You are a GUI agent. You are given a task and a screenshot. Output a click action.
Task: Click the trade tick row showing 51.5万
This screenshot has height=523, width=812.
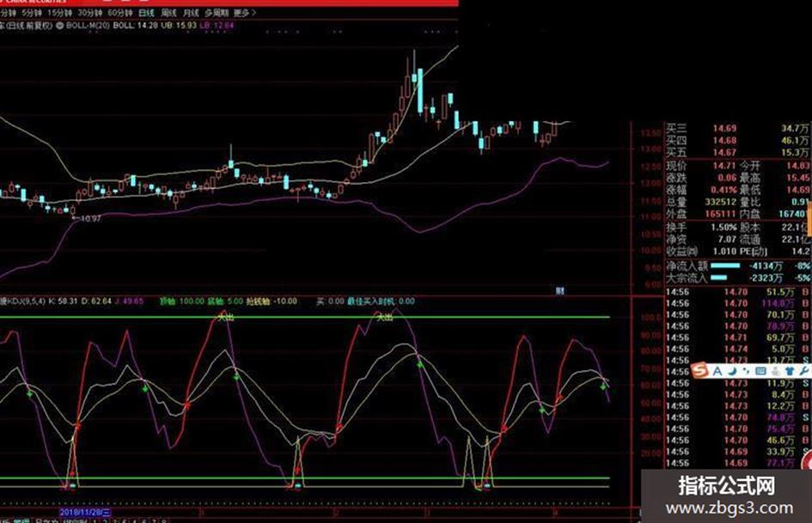tap(738, 292)
